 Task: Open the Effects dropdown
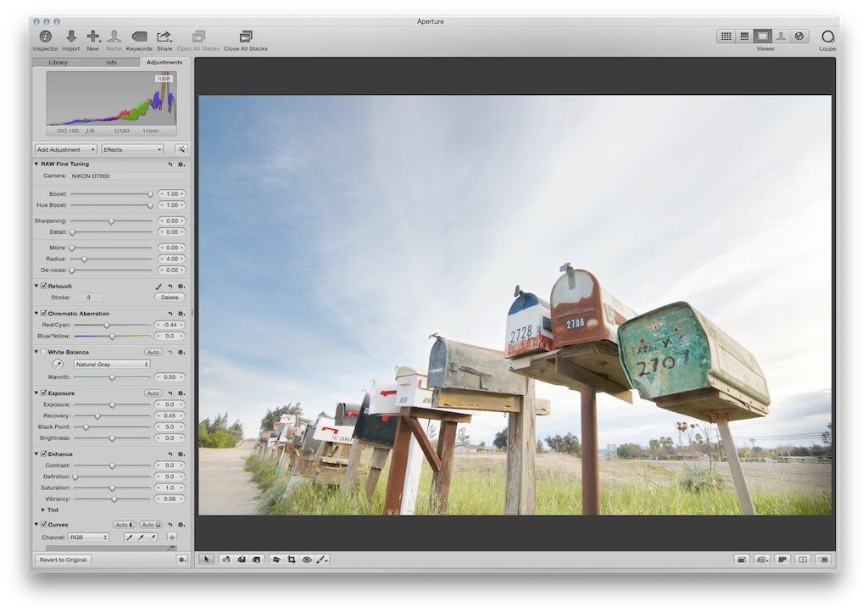[132, 149]
